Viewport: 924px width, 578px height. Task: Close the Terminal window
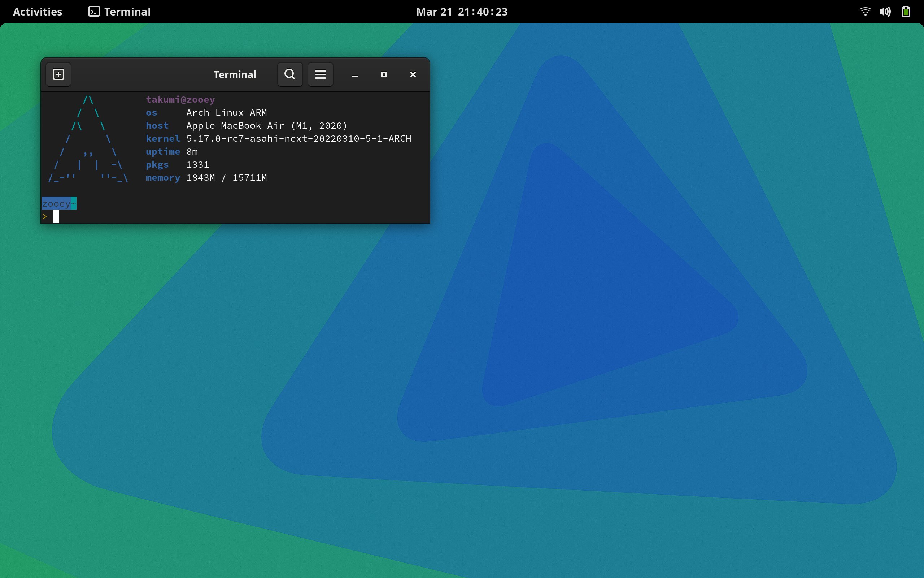[413, 74]
